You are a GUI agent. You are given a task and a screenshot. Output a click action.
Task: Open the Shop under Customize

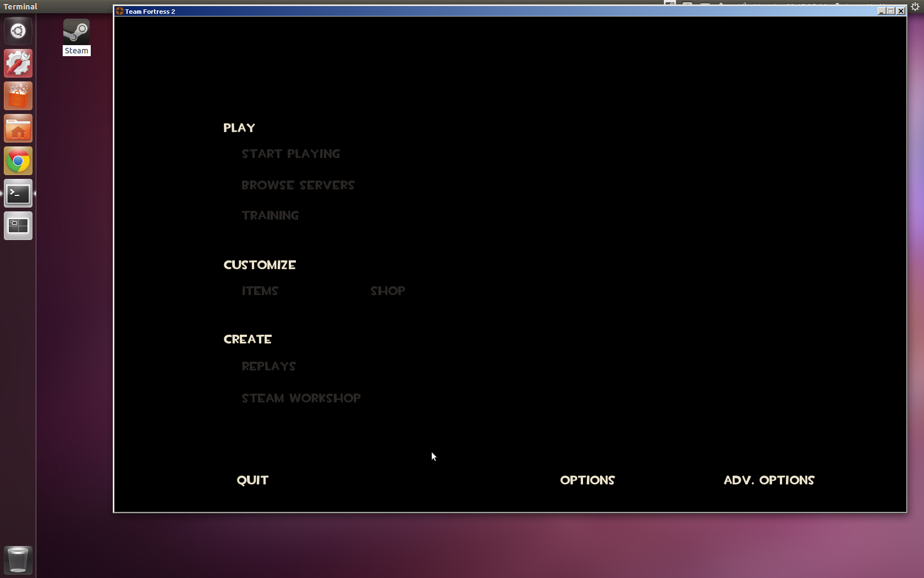[x=388, y=291]
